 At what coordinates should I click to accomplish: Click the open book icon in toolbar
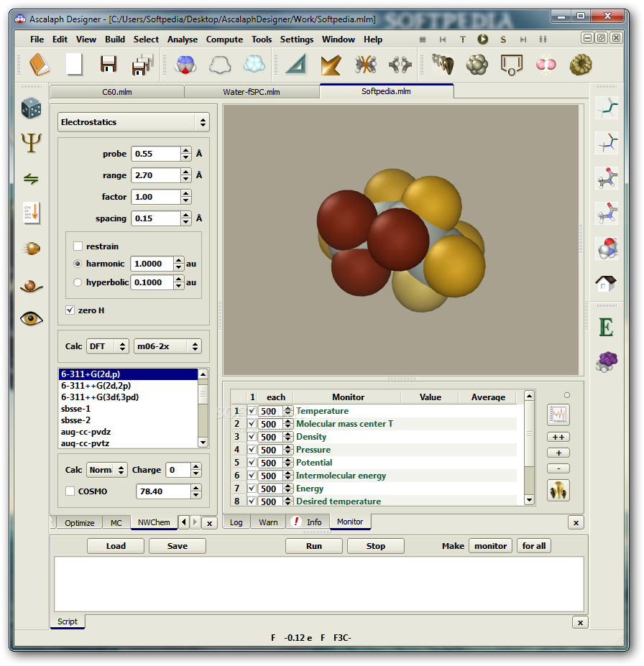pos(40,65)
